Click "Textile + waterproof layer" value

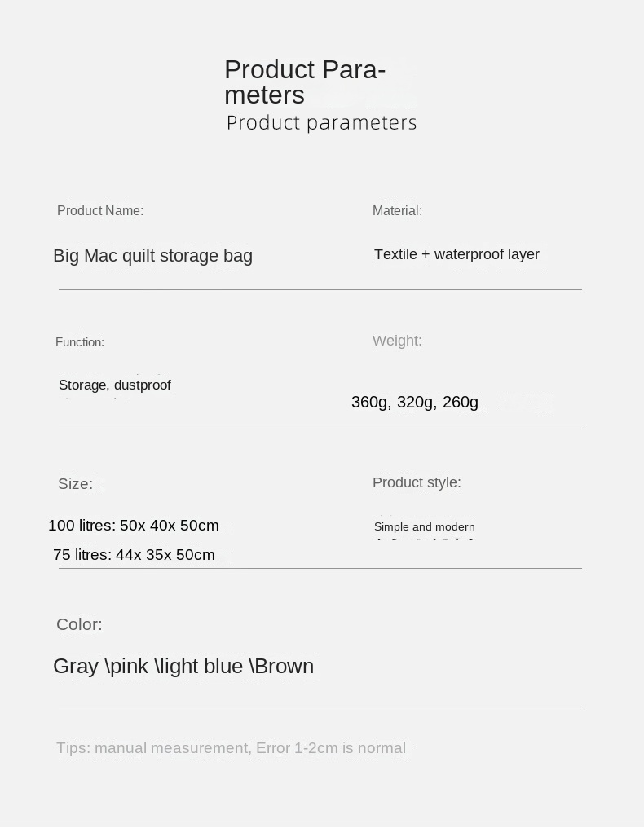[457, 254]
